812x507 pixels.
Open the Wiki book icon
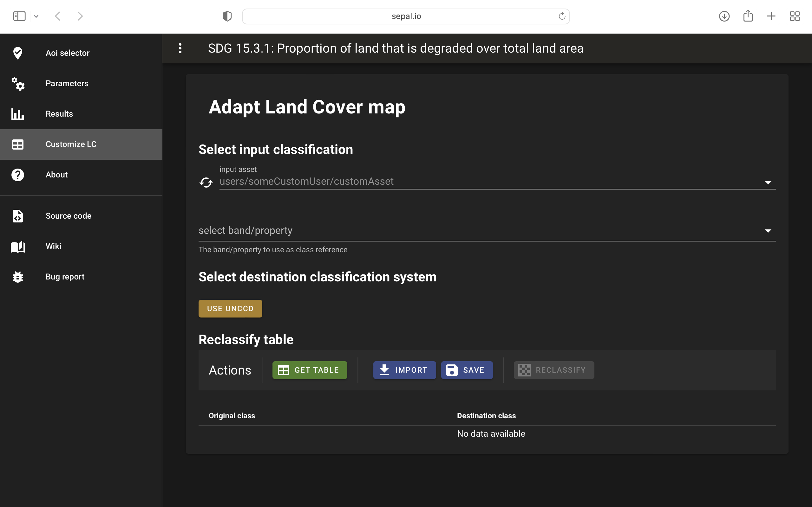(17, 247)
